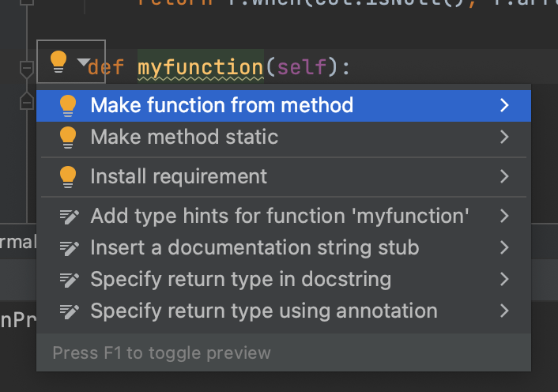Open submenu chevron beside 'Insert a documentation string stub'

(504, 247)
